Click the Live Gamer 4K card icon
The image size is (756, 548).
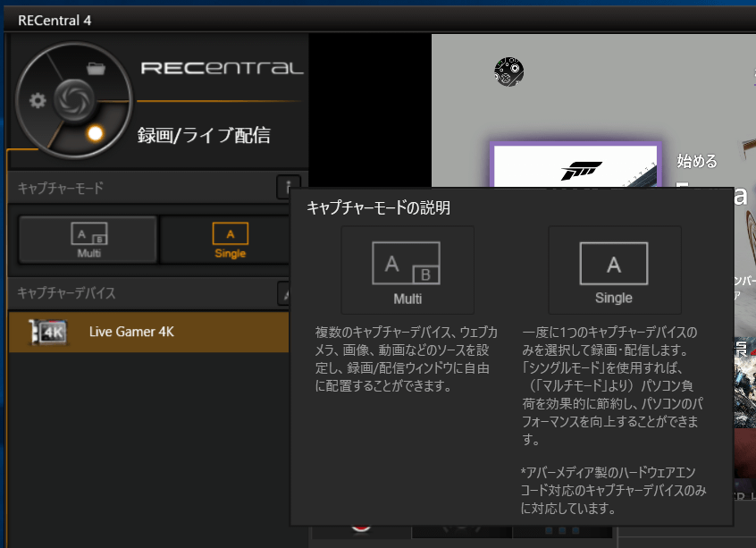(x=47, y=332)
